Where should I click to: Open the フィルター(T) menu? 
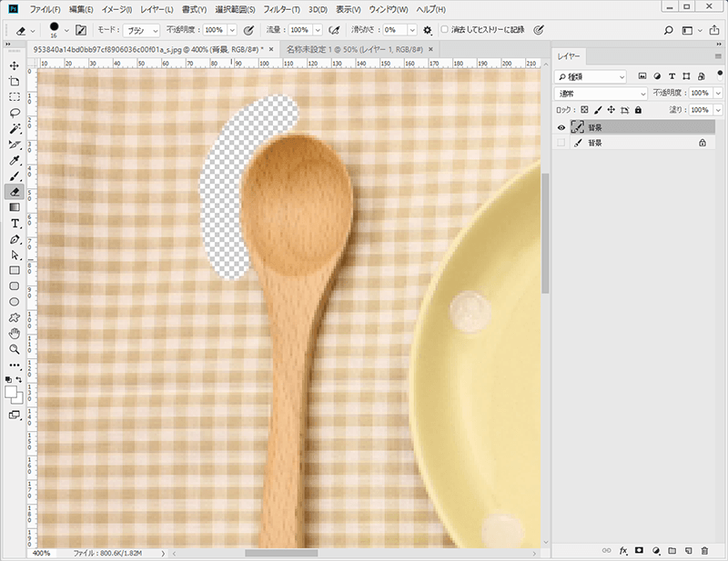[x=281, y=9]
